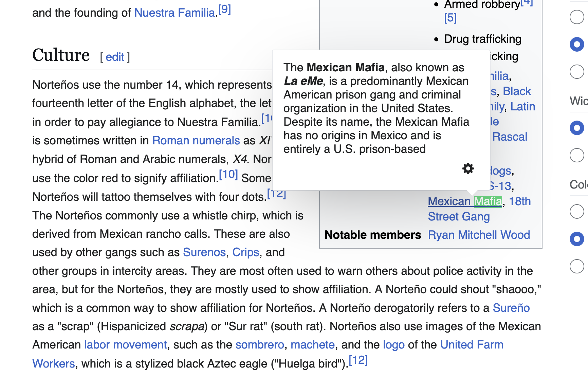This screenshot has width=588, height=375.
Task: Open the Black link in infobox
Action: 517,91
